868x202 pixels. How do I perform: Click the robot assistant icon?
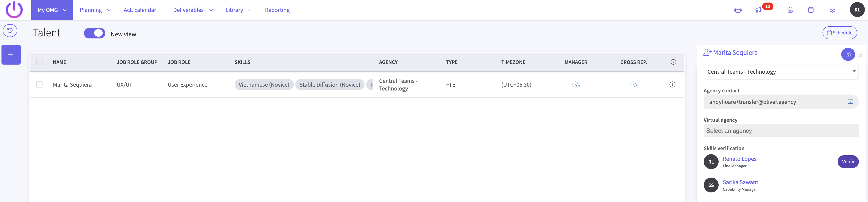(738, 10)
